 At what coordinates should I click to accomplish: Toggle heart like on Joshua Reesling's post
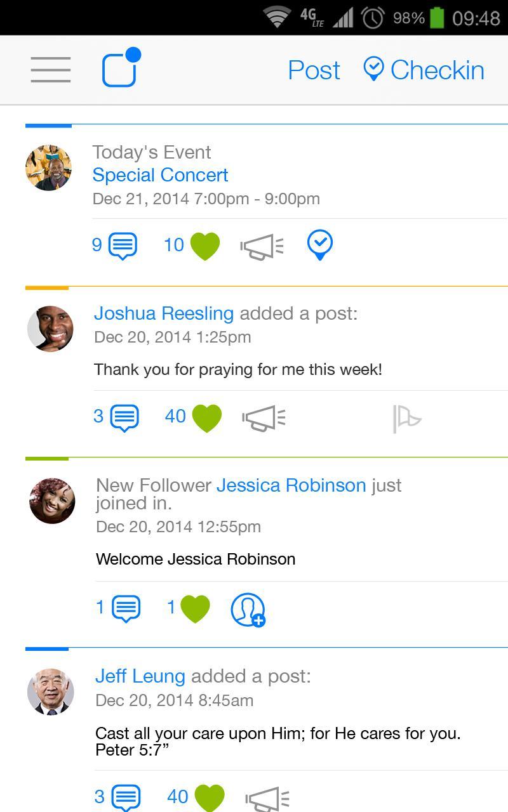pyautogui.click(x=206, y=418)
